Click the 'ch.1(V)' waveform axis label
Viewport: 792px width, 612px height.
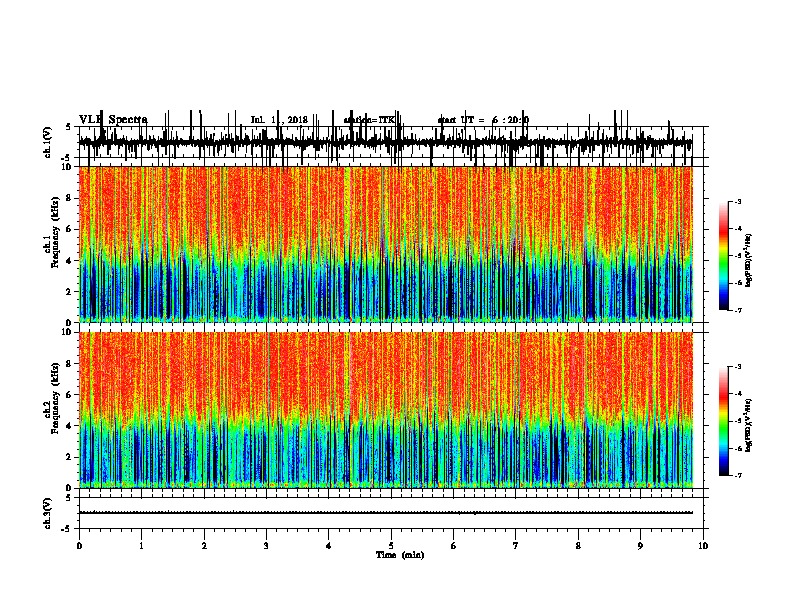pos(48,142)
